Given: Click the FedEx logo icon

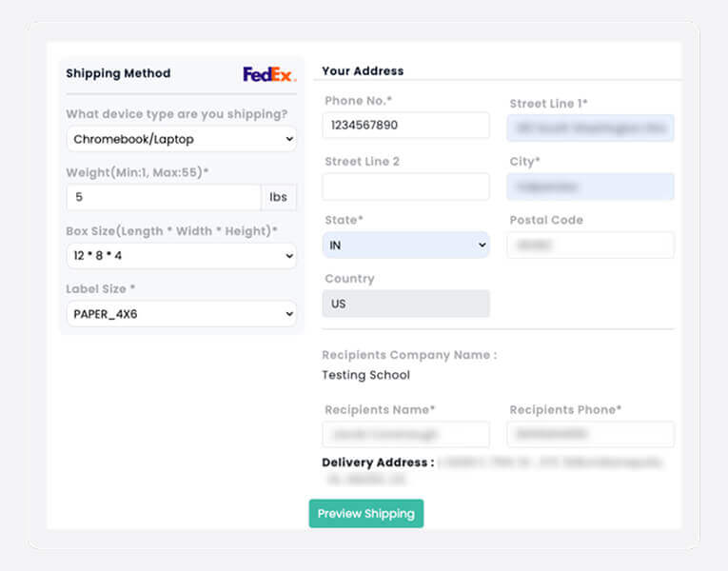Looking at the screenshot, I should tap(268, 74).
